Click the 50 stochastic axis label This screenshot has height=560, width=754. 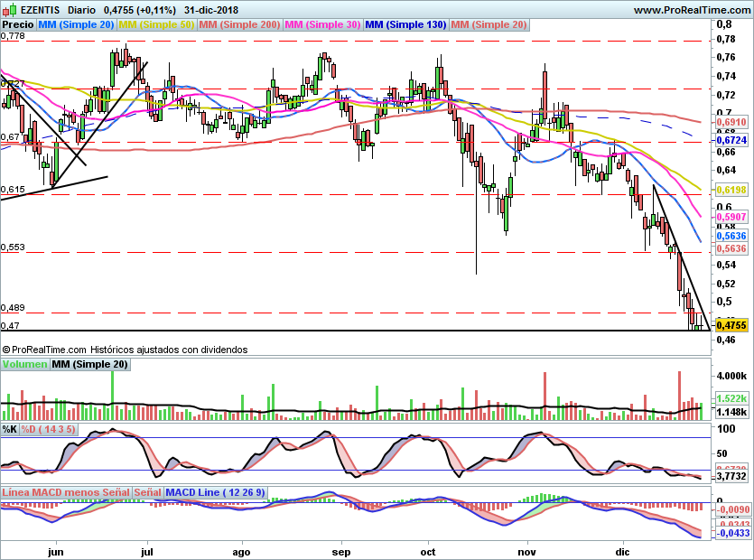tap(721, 453)
